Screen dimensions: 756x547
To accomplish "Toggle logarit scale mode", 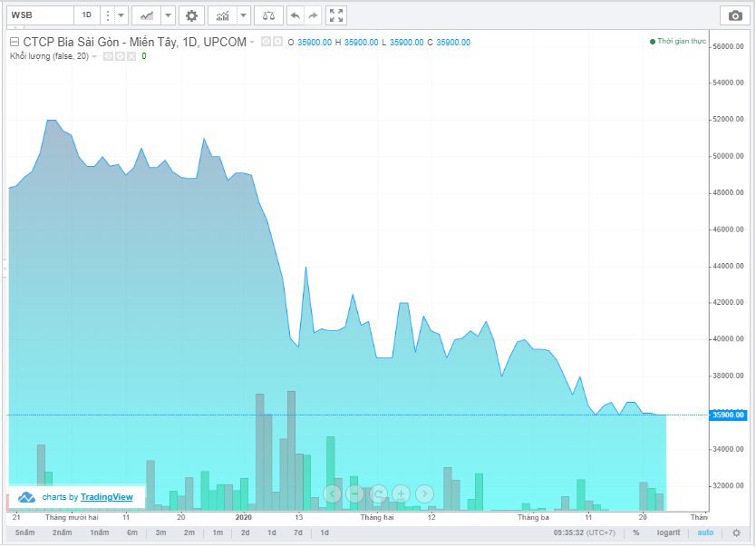I will coord(668,532).
